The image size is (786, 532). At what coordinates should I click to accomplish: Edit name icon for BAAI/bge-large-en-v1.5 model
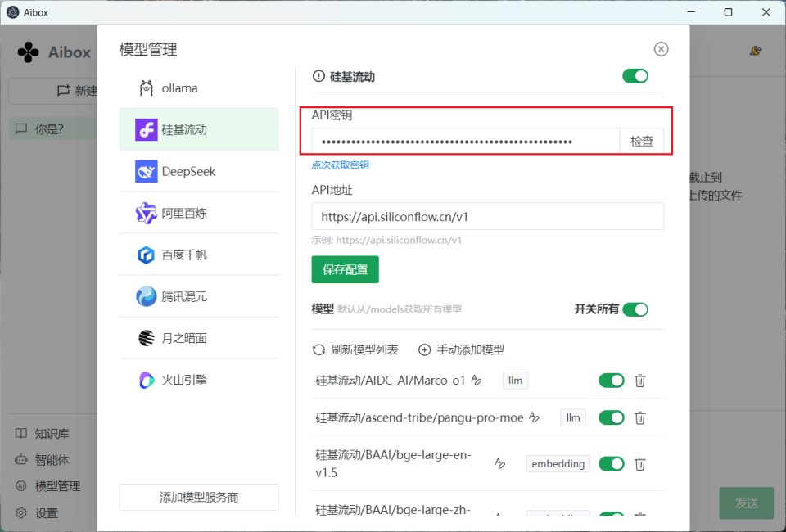click(499, 463)
